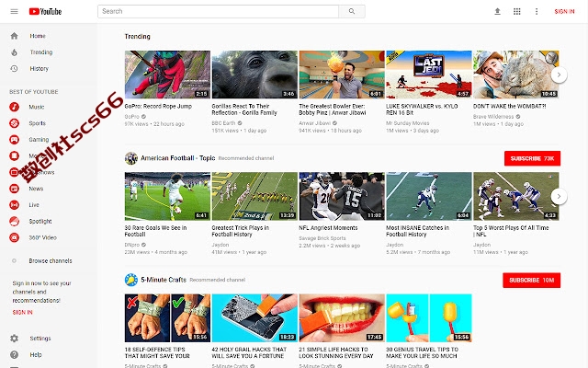The image size is (588, 368).
Task: Open American Football - Topic channel title
Action: click(177, 158)
